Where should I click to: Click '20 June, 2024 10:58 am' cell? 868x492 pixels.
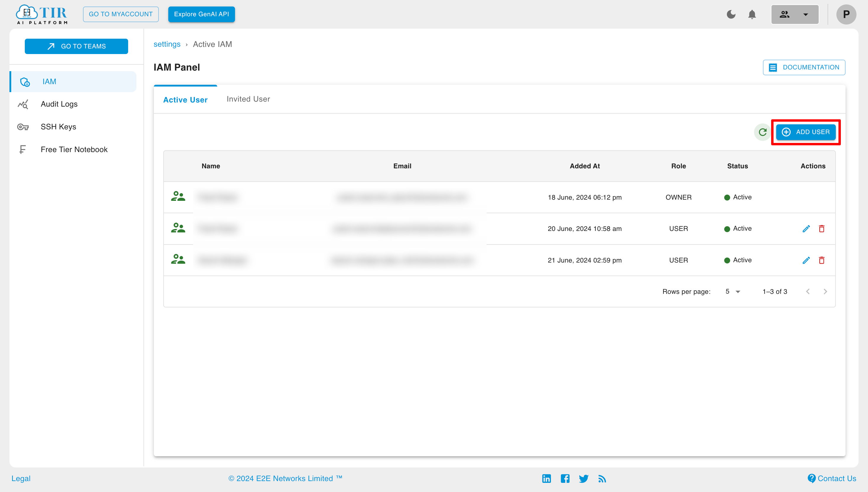(585, 229)
